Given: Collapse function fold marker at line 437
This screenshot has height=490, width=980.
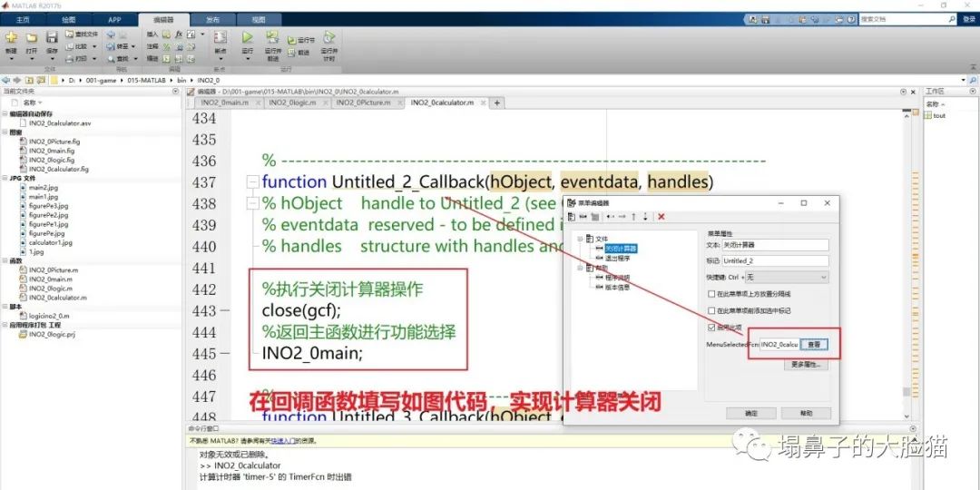Looking at the screenshot, I should (253, 182).
